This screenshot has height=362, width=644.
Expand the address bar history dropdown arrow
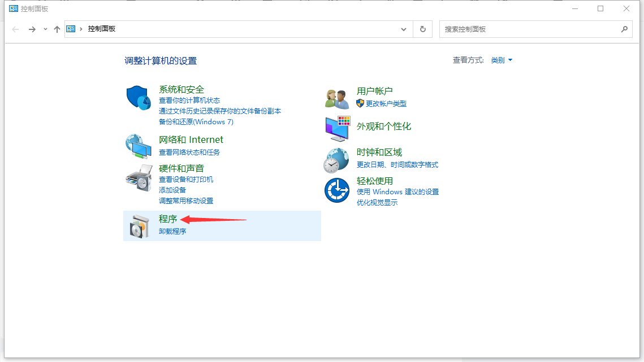pyautogui.click(x=403, y=29)
